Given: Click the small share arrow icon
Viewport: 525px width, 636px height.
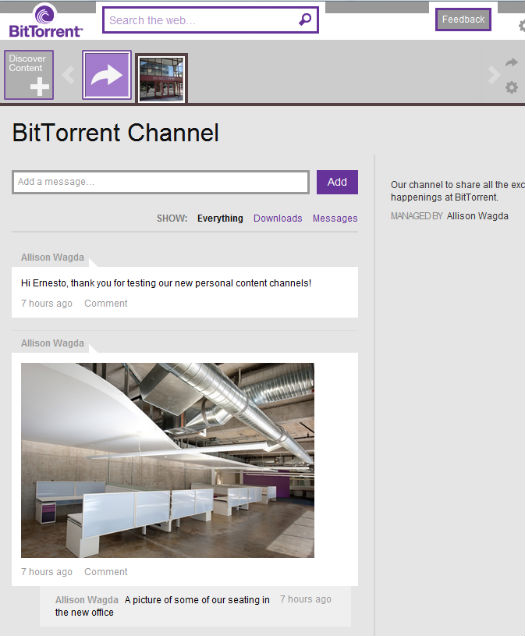Looking at the screenshot, I should coord(512,62).
